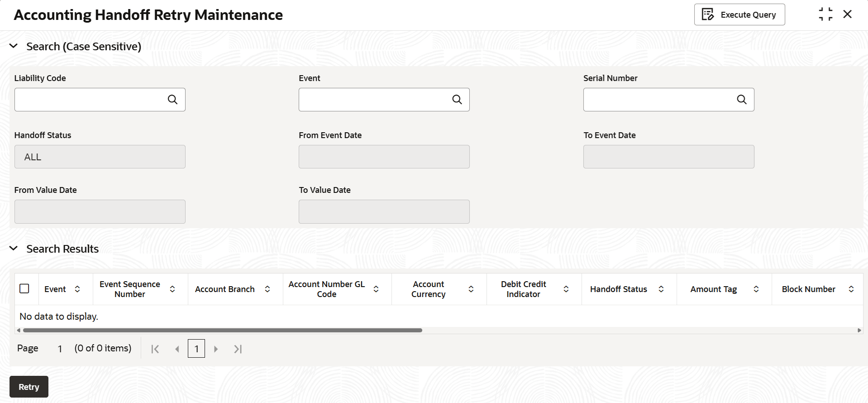Open Liability Code lookup search icon
Viewport: 868px width, 403px height.
pyautogui.click(x=172, y=100)
